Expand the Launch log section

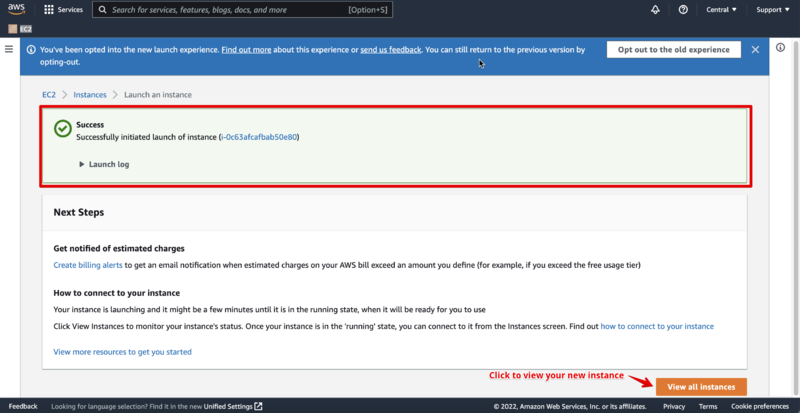[x=104, y=164]
